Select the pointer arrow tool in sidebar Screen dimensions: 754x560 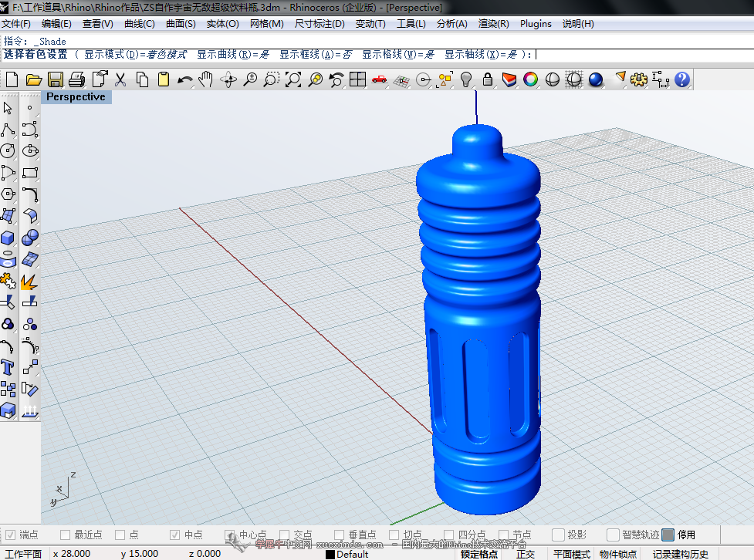coord(8,108)
